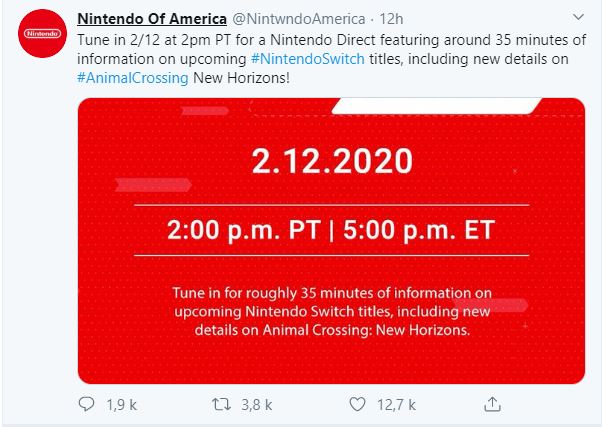Open the red Nintendo Direct image

pyautogui.click(x=331, y=241)
